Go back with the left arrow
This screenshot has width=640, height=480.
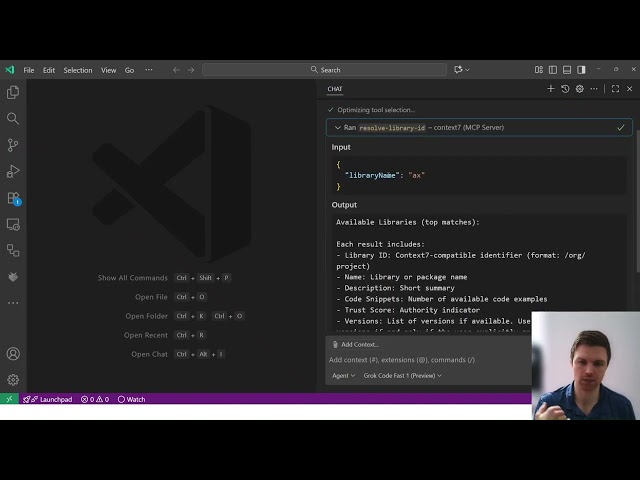tap(176, 70)
